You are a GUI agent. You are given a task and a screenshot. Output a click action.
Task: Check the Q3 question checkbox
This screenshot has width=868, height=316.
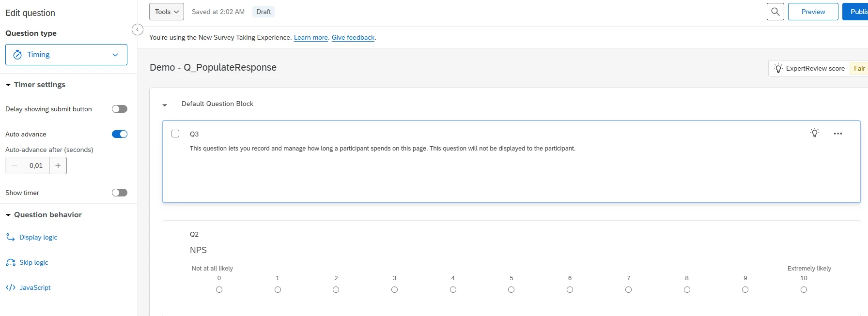pyautogui.click(x=175, y=134)
